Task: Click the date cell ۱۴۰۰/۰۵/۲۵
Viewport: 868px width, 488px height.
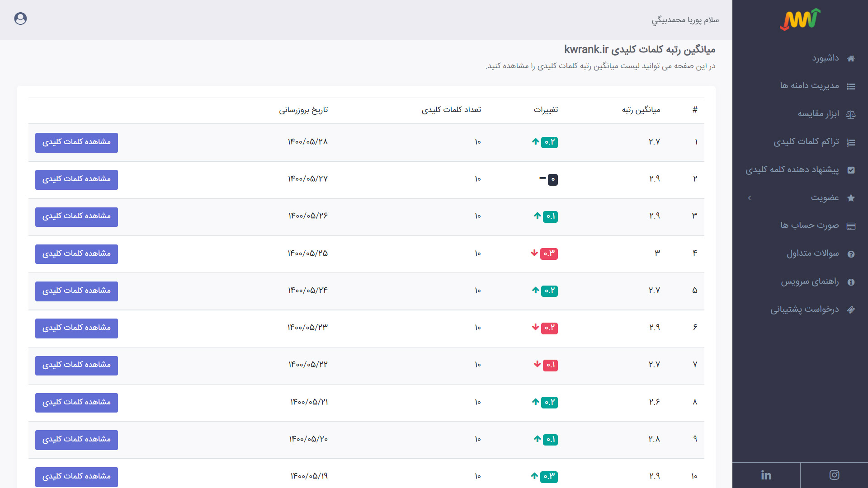Action: 308,253
